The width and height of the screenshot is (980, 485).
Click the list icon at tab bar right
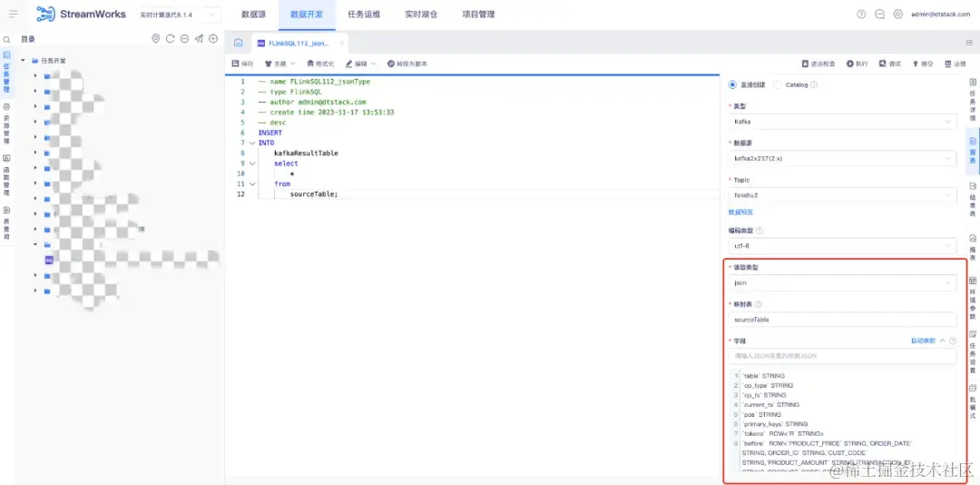tap(969, 43)
